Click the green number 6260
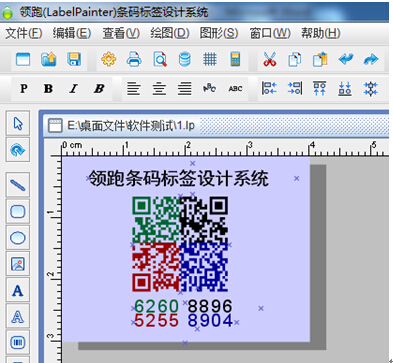Screen dimensions: 393x363 (156, 306)
